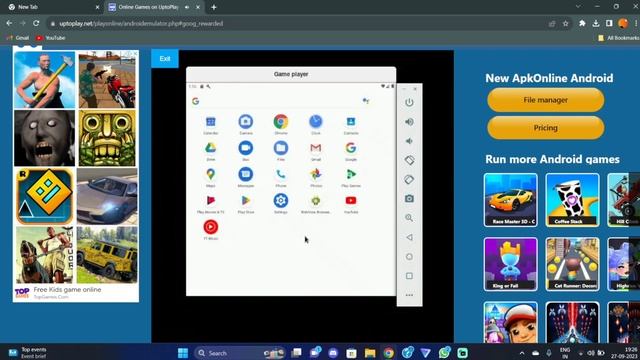Launch the YT Music app

[211, 227]
